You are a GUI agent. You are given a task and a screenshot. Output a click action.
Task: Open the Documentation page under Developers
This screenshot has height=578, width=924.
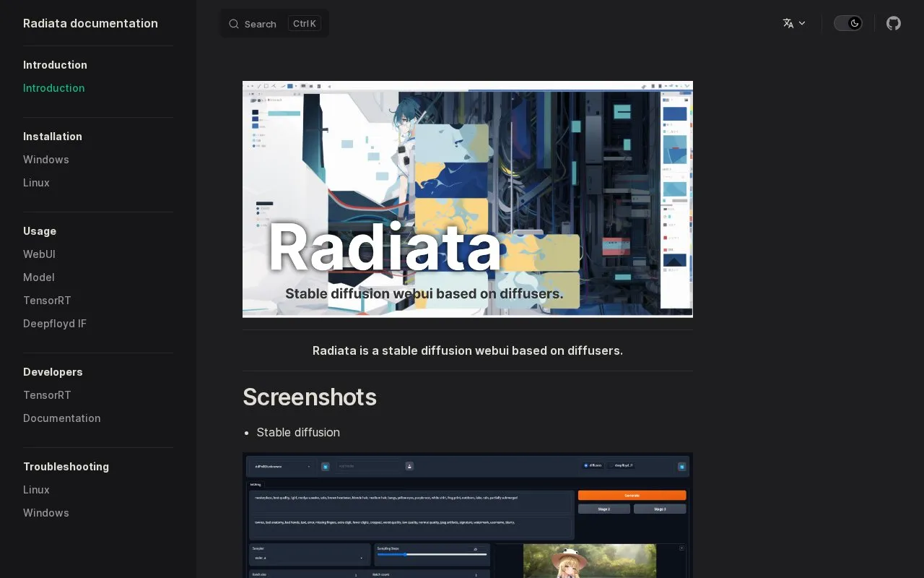pyautogui.click(x=62, y=418)
